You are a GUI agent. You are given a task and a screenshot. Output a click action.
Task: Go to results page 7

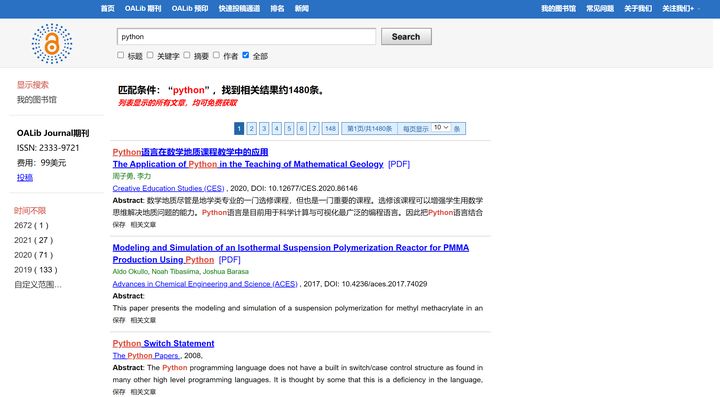[314, 129]
